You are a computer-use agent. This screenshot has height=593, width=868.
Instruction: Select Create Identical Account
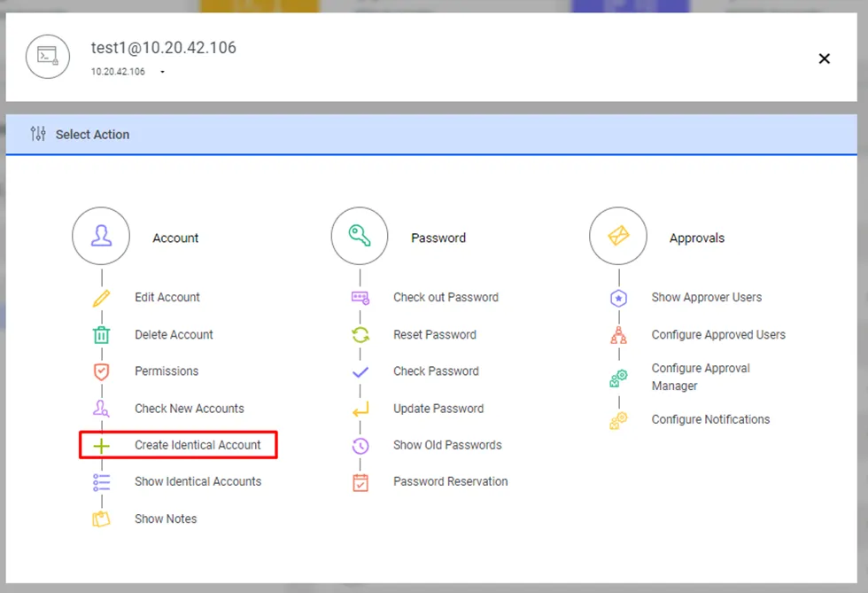[198, 445]
